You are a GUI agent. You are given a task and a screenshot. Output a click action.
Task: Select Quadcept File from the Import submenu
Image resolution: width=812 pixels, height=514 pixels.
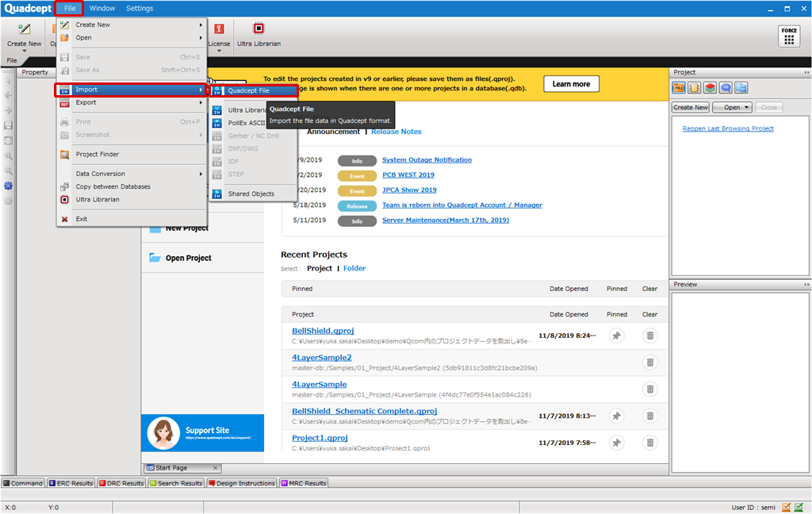click(251, 90)
